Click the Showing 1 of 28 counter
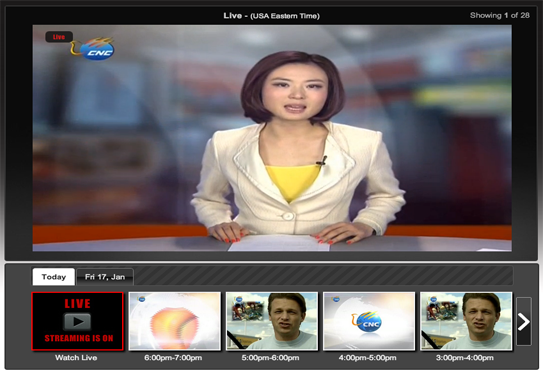 pos(500,15)
